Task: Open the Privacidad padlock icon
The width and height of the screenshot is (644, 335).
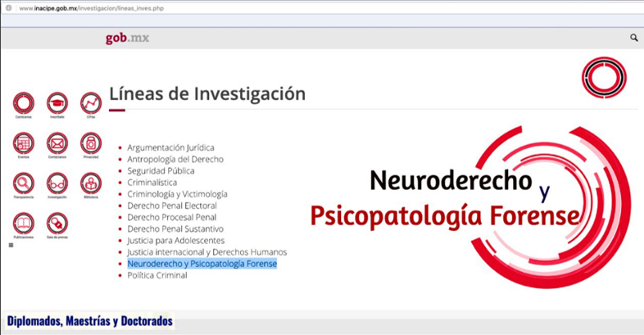Action: pos(91,143)
